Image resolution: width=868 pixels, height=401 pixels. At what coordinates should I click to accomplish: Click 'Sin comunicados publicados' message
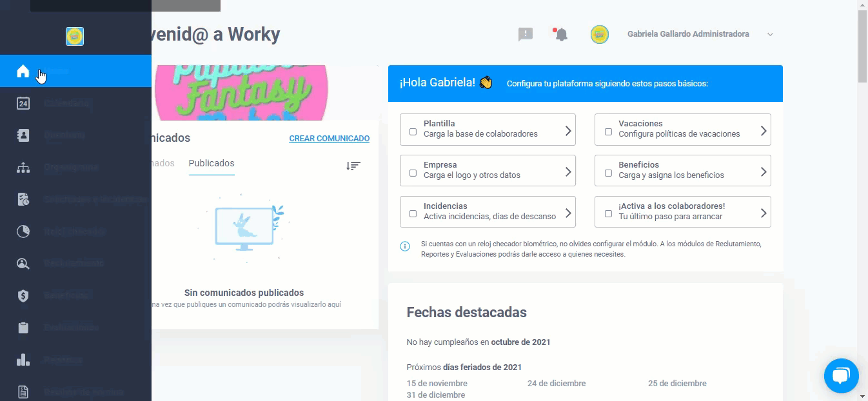[244, 293]
